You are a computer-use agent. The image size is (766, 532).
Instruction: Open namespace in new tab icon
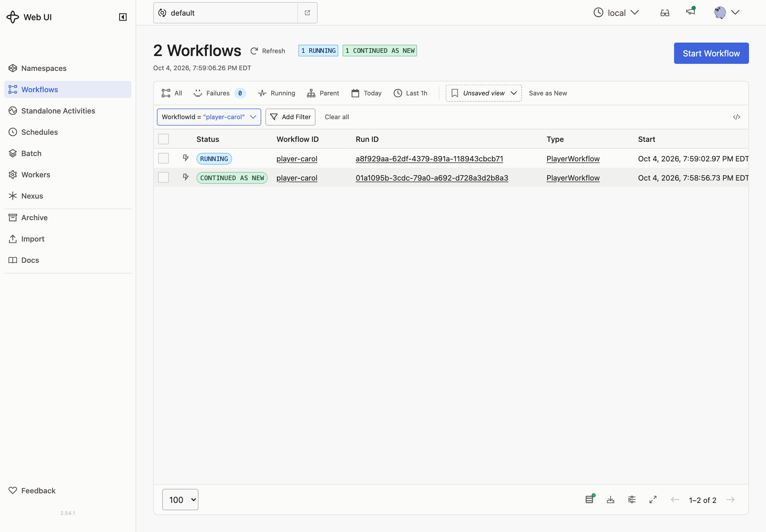click(307, 13)
